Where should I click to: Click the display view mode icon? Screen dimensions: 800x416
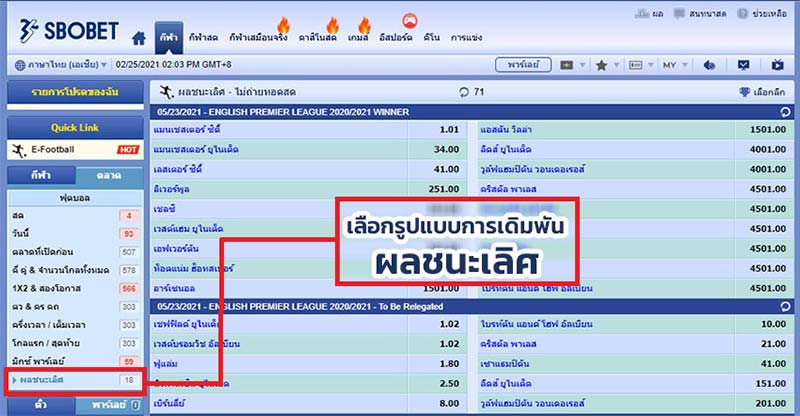coord(567,65)
